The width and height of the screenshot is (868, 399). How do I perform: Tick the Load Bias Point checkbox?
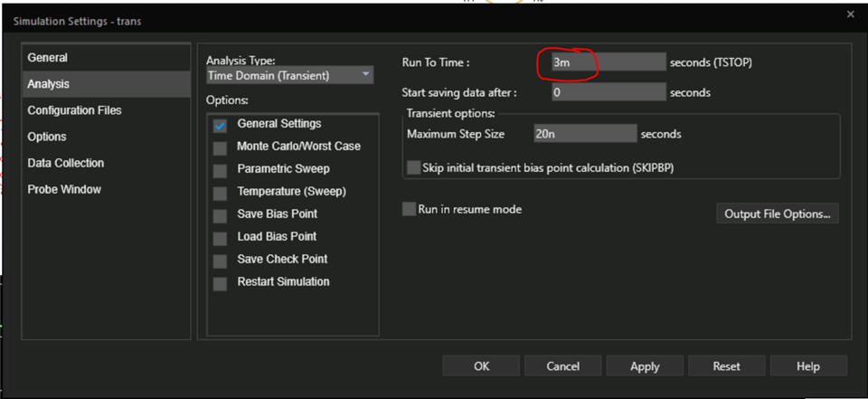pyautogui.click(x=221, y=238)
